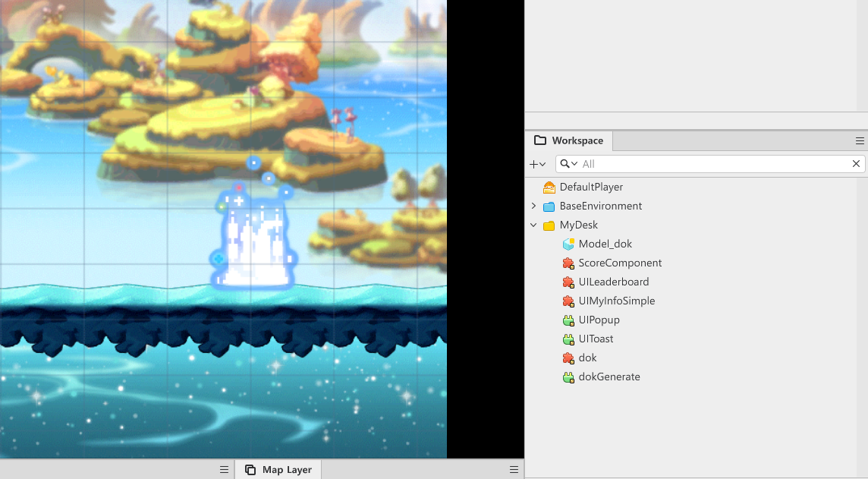Select the ScoreComponent entry
This screenshot has height=479, width=868.
click(x=620, y=263)
